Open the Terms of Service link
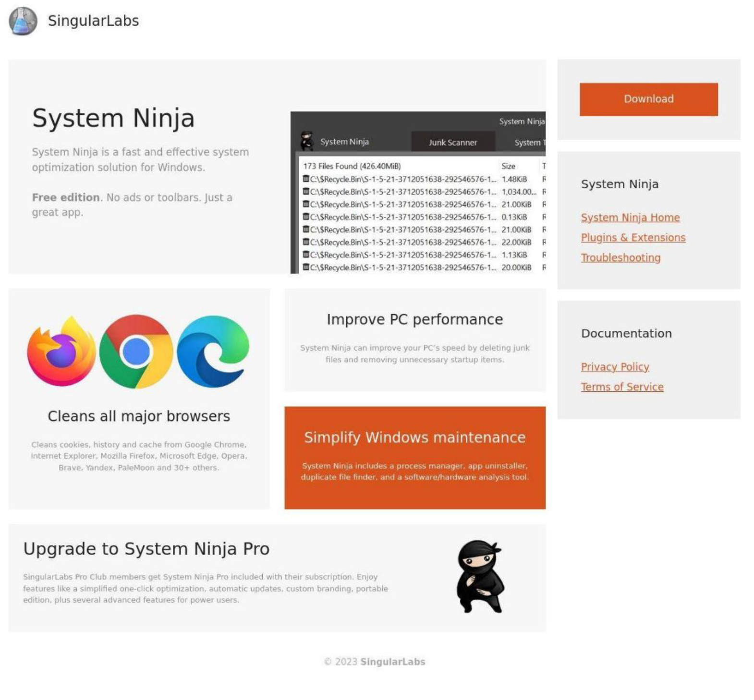Viewport: 754px width, 700px height. tap(622, 387)
